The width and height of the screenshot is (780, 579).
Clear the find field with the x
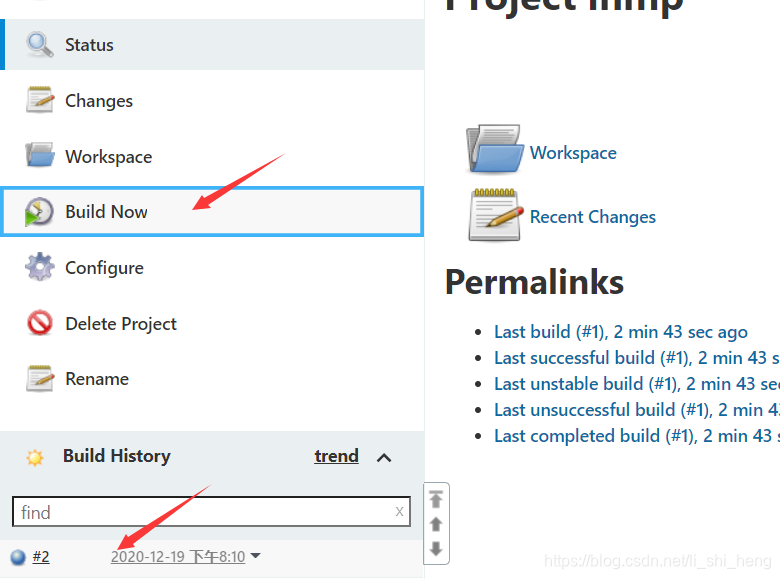tap(399, 511)
